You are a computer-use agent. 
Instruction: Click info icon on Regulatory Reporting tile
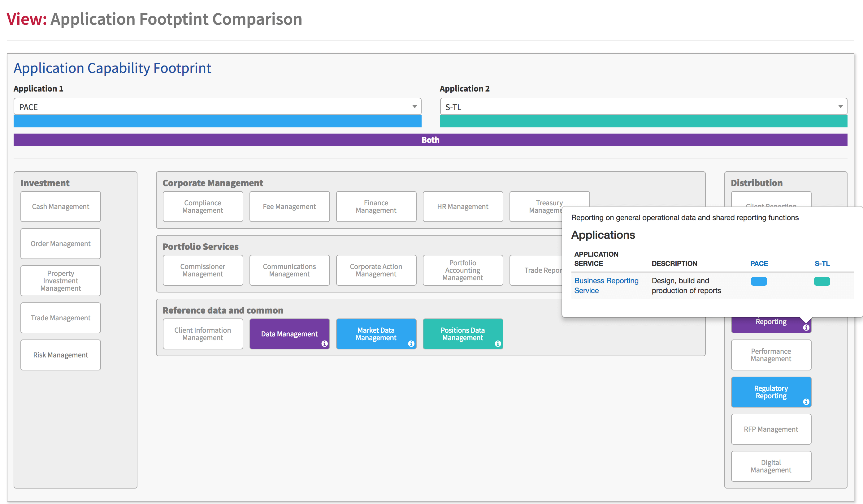(806, 402)
